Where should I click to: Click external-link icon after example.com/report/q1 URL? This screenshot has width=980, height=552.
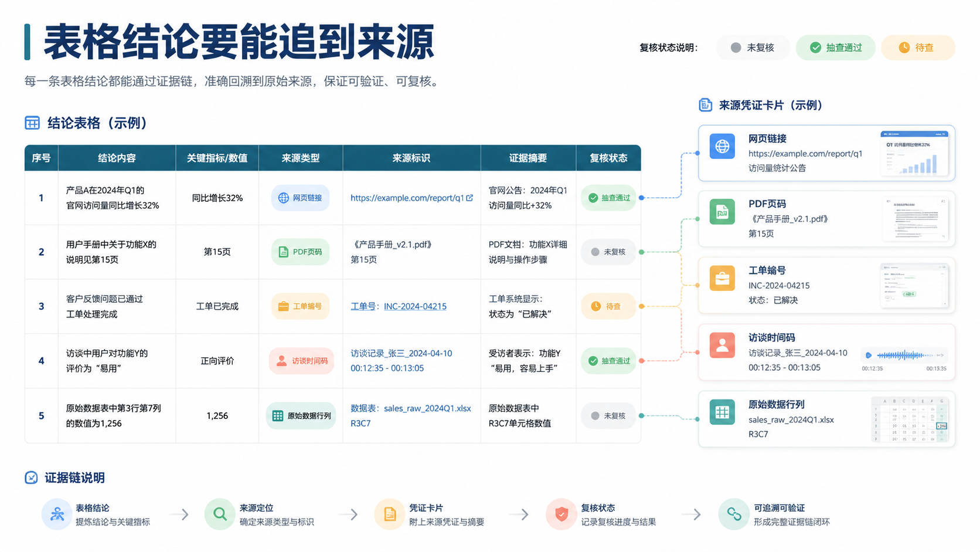click(469, 198)
